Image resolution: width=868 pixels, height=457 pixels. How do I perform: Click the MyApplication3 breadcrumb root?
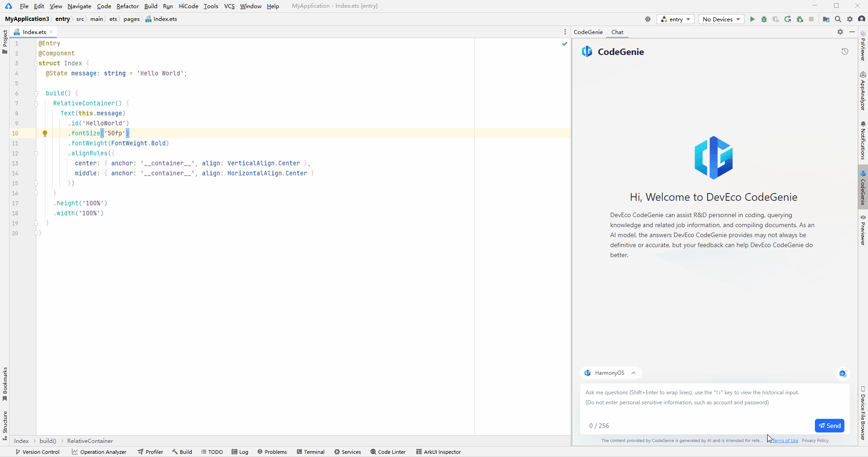coord(27,19)
